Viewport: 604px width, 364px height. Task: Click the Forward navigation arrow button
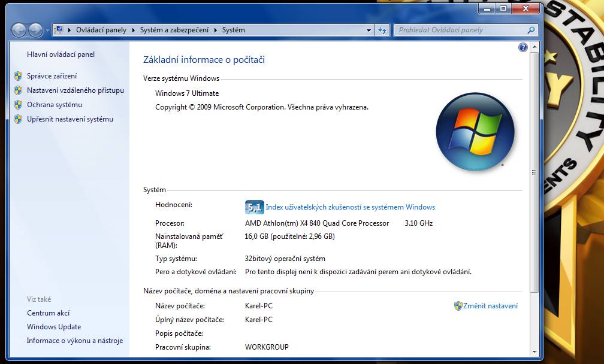pyautogui.click(x=36, y=30)
